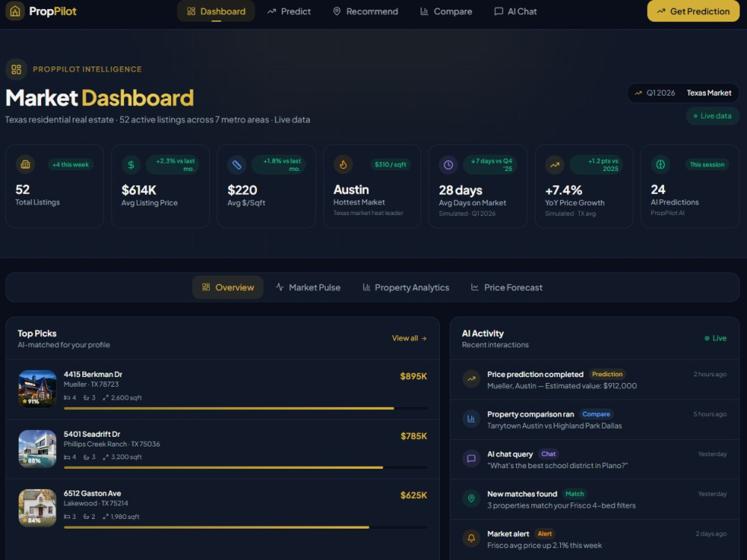Show the Price Forecast tab

point(506,287)
